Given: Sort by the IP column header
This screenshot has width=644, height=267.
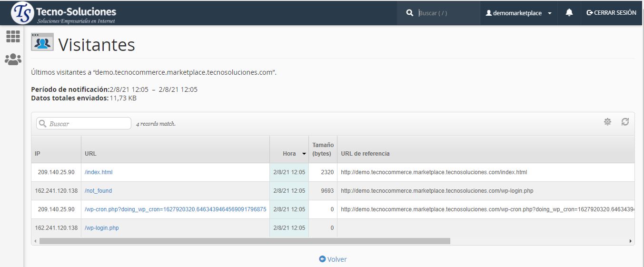Looking at the screenshot, I should [x=38, y=154].
